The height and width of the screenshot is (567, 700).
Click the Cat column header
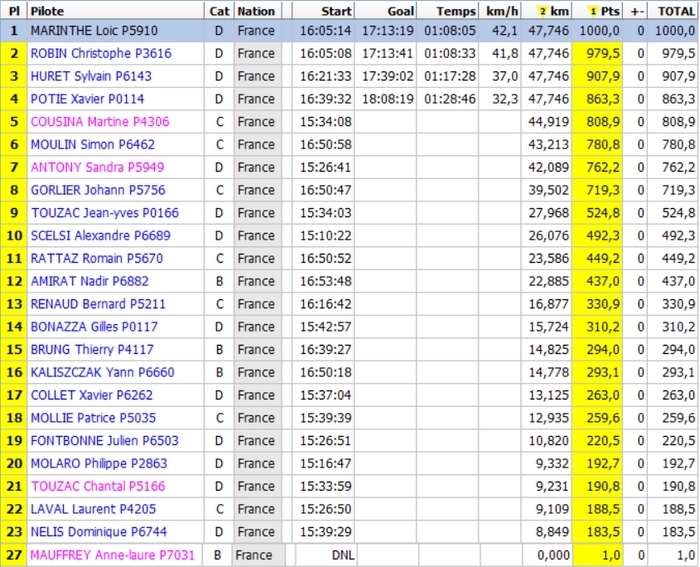click(x=218, y=10)
